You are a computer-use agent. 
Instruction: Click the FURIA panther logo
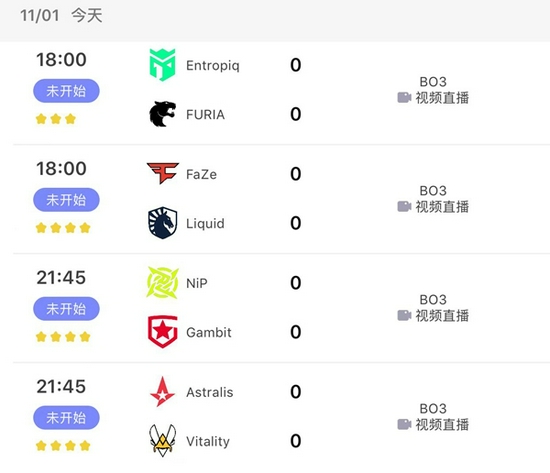(162, 114)
